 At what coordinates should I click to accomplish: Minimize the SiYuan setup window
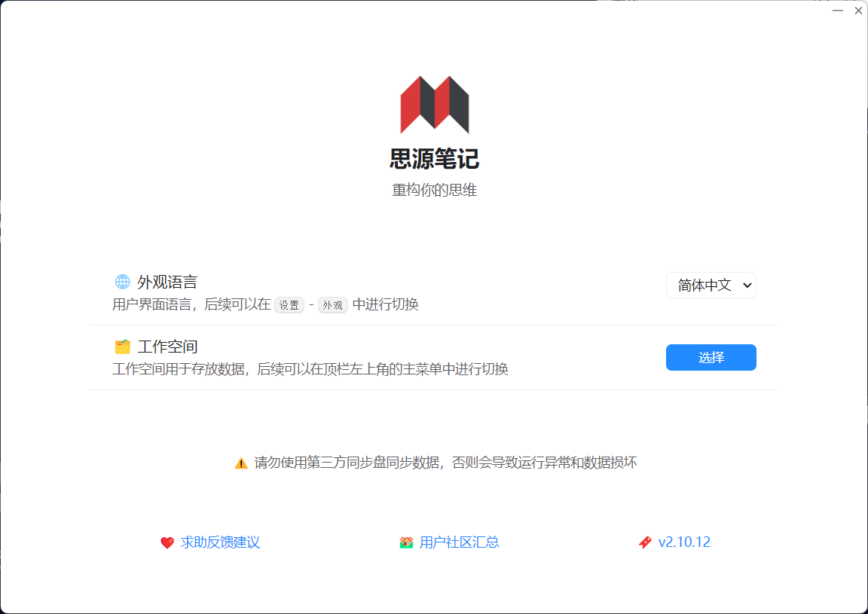click(837, 11)
